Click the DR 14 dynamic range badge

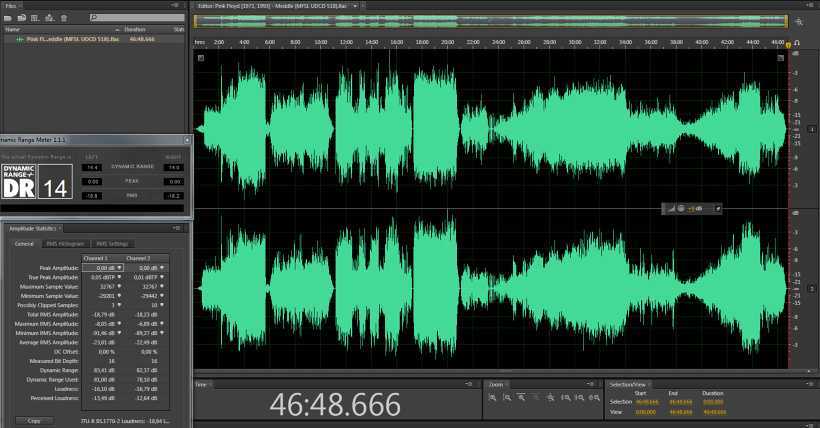pos(37,181)
